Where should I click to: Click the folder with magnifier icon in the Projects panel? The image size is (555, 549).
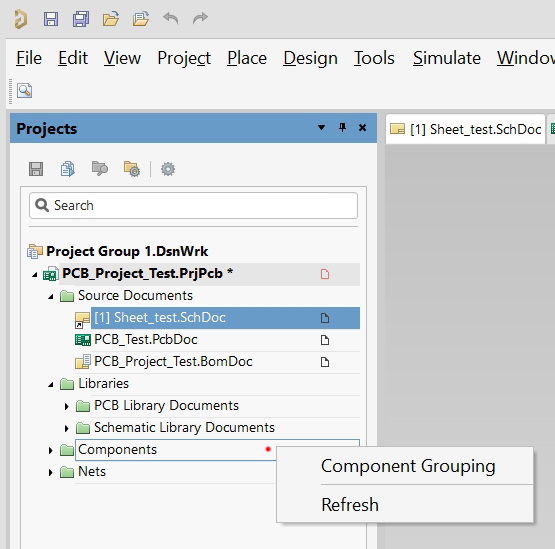click(x=100, y=168)
